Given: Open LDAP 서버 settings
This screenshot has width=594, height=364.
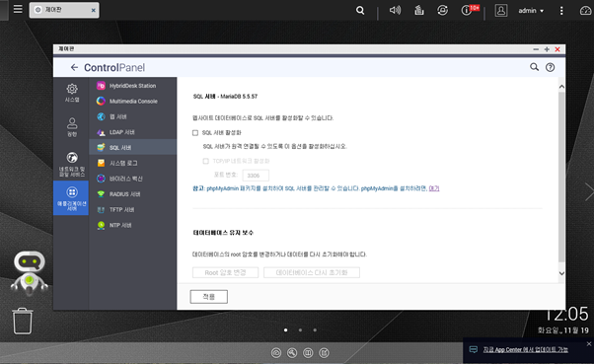Looking at the screenshot, I should 132,132.
